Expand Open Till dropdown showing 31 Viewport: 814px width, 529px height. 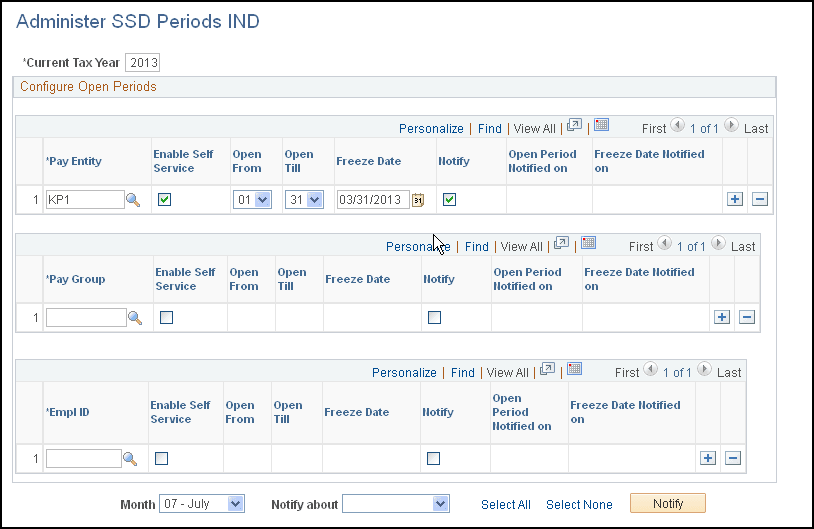coord(304,199)
